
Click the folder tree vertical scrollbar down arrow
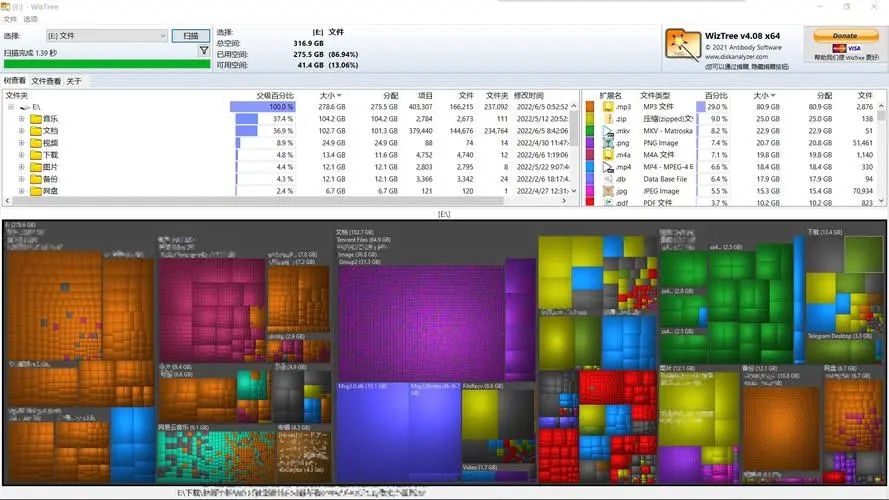[574, 191]
